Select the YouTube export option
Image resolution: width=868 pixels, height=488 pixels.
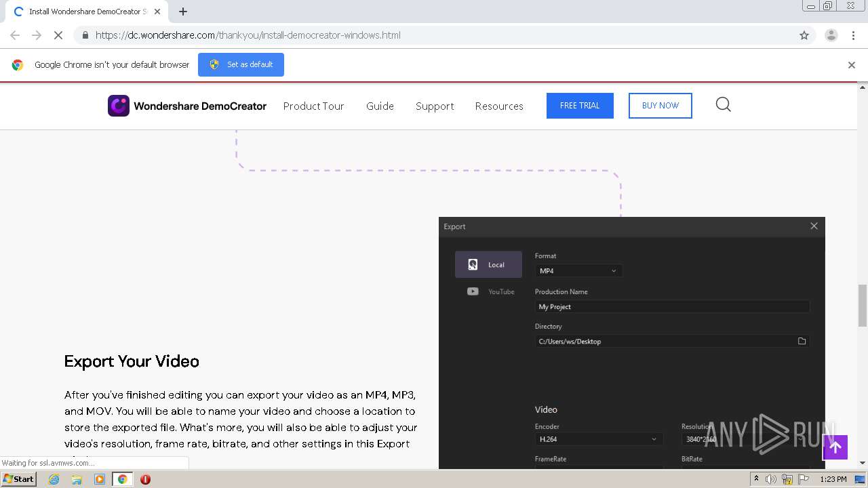click(491, 291)
